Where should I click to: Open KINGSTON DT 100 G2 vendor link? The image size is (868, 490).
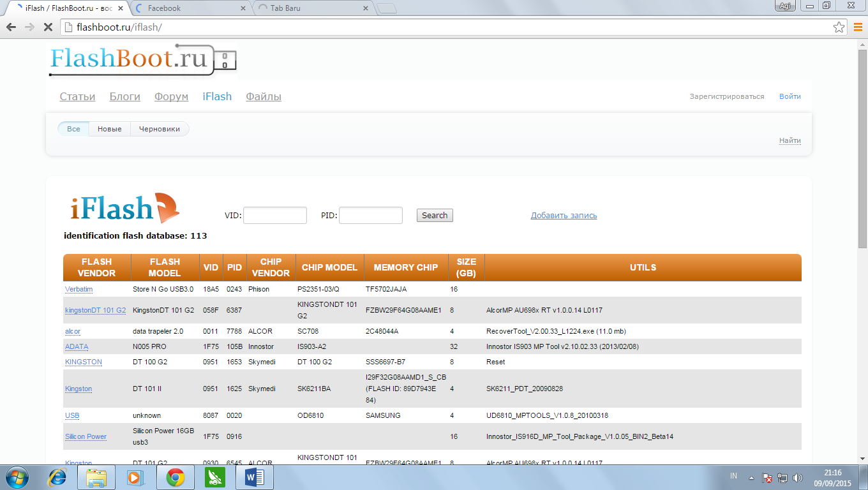(84, 362)
